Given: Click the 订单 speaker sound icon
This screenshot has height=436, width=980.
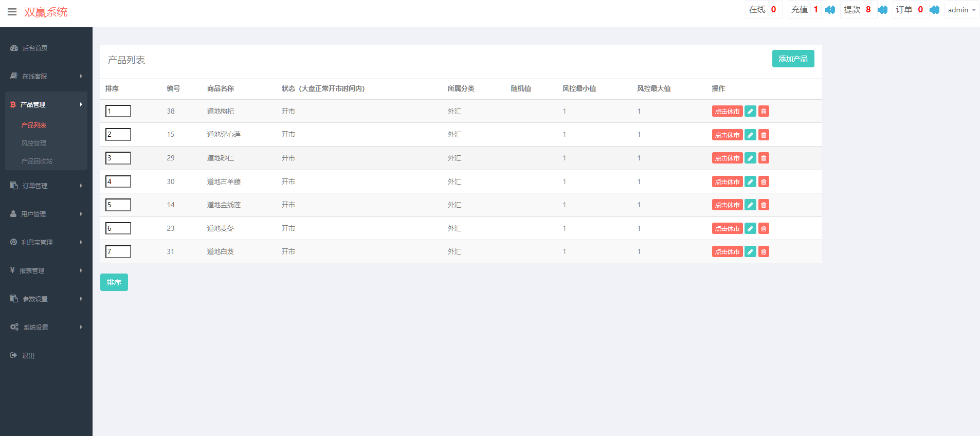Looking at the screenshot, I should (934, 10).
